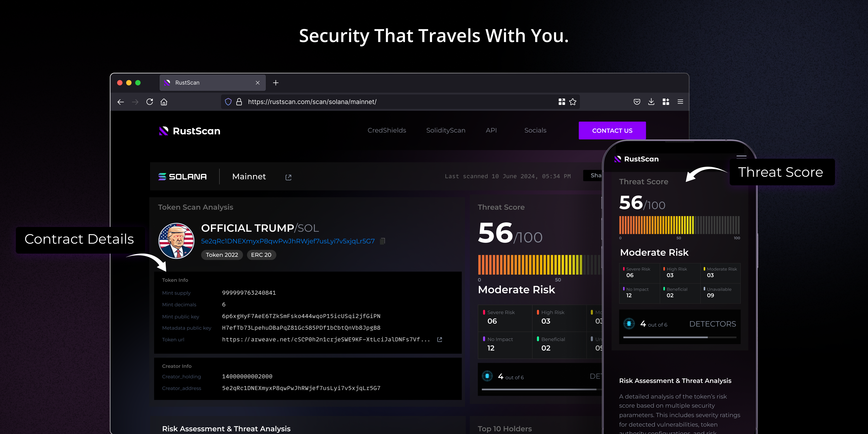
Task: Open the tracking protection shield icon
Action: 228,102
